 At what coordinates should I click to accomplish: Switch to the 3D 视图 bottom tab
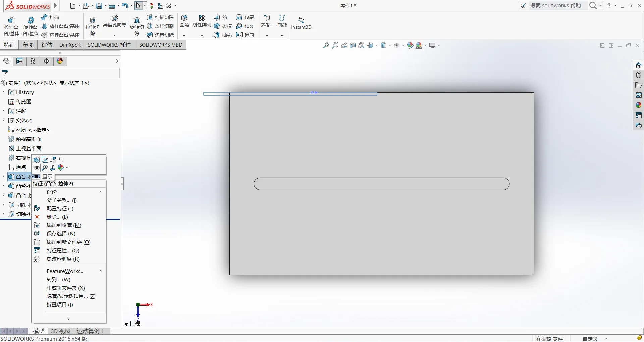tap(61, 331)
